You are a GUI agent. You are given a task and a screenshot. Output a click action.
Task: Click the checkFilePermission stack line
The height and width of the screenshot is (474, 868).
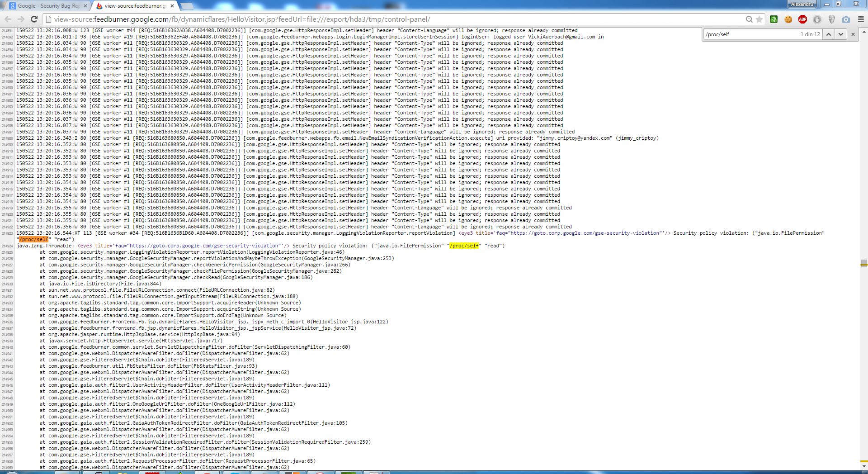[191, 271]
